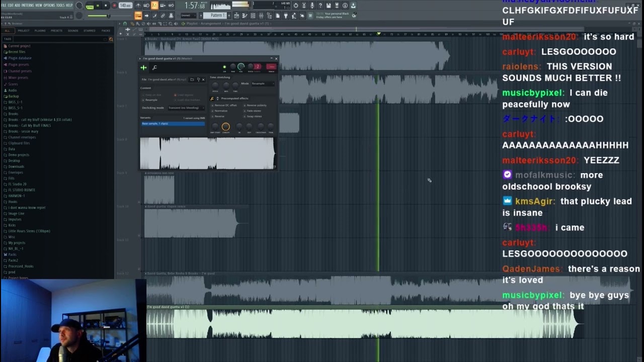This screenshot has height=362, width=644.
Task: Enable Remove DC offset
Action: coord(224,105)
